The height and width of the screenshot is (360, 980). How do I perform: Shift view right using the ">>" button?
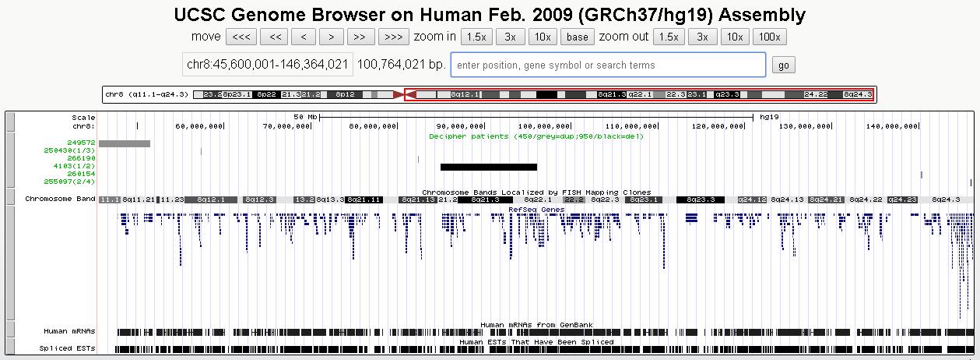[360, 37]
